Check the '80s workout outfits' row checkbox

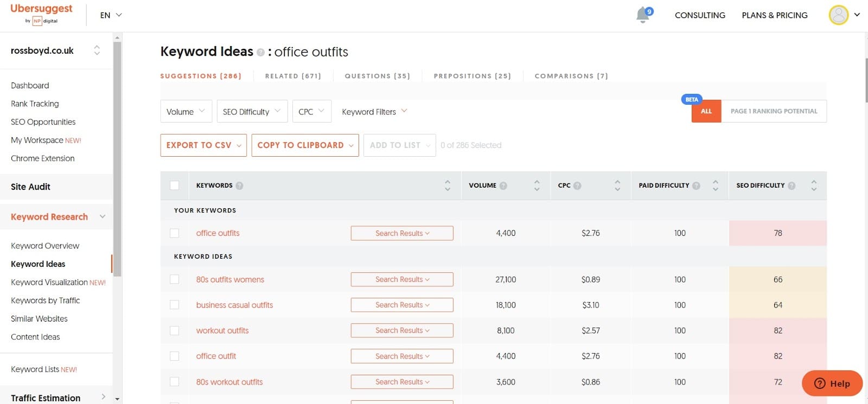174,382
